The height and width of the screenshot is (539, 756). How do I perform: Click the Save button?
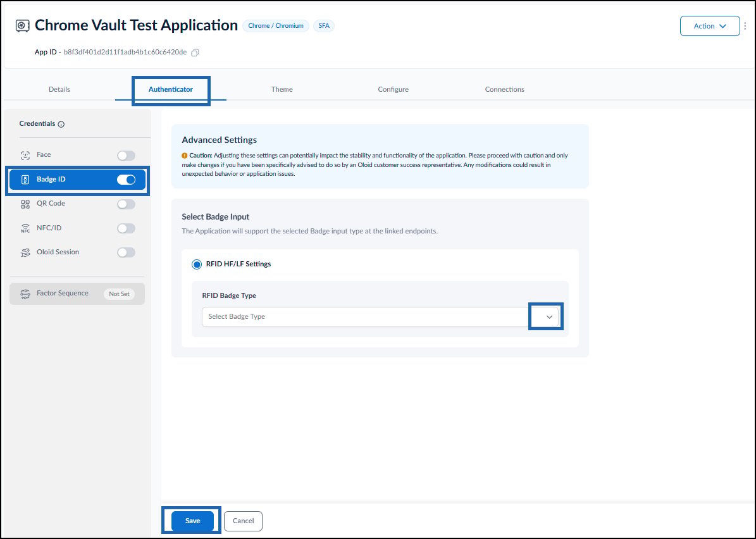coord(192,521)
